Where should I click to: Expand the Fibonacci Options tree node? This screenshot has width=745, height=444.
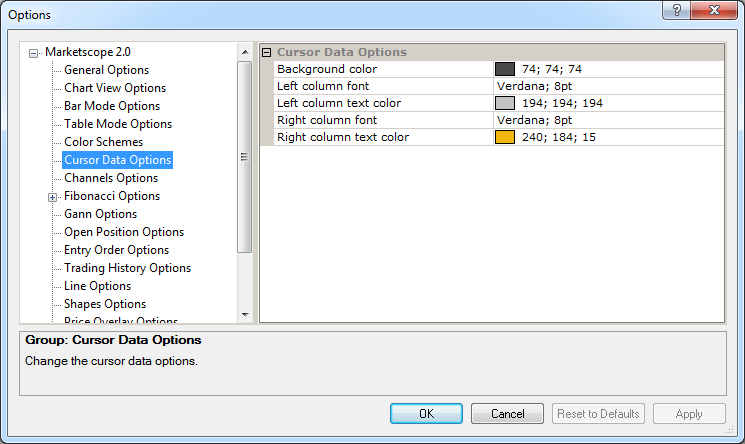point(52,197)
